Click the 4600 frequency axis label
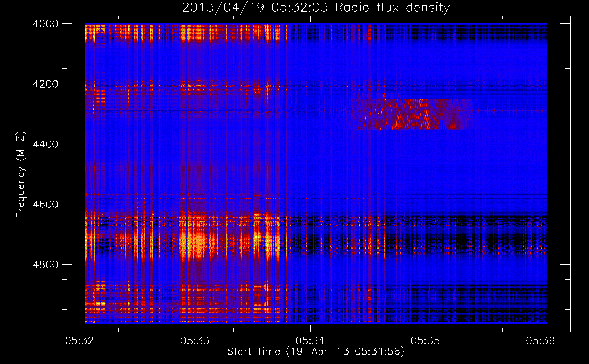The image size is (589, 364). coord(46,204)
